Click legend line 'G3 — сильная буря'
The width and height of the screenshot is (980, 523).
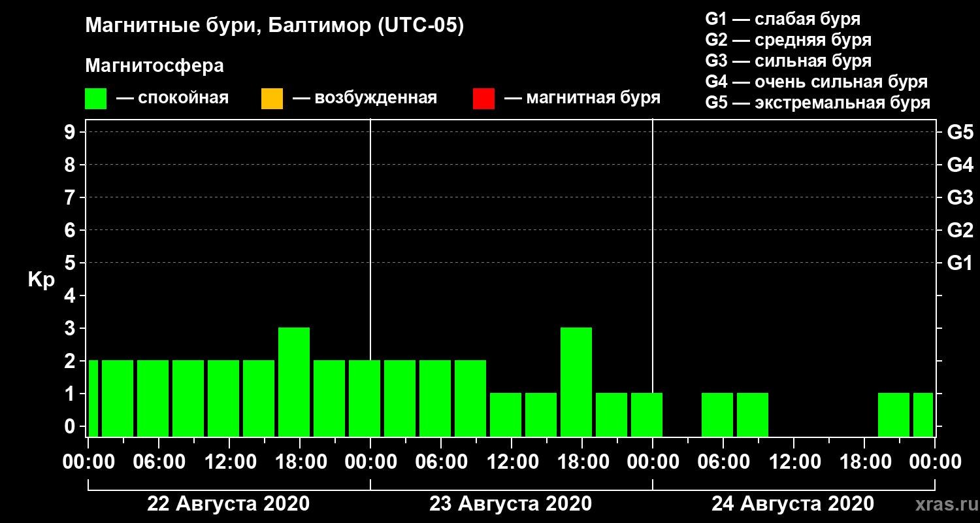point(788,61)
